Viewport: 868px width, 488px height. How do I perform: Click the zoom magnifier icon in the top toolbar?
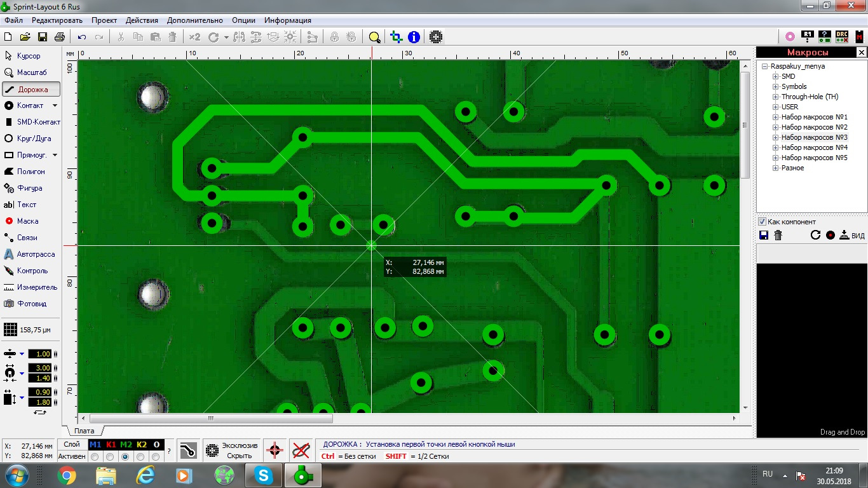[374, 37]
